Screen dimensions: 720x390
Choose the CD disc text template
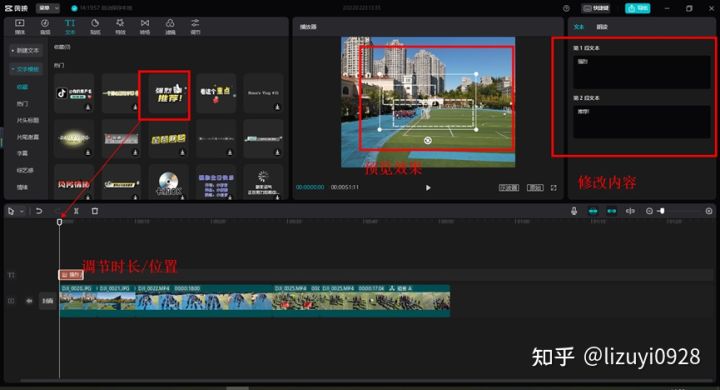point(169,182)
